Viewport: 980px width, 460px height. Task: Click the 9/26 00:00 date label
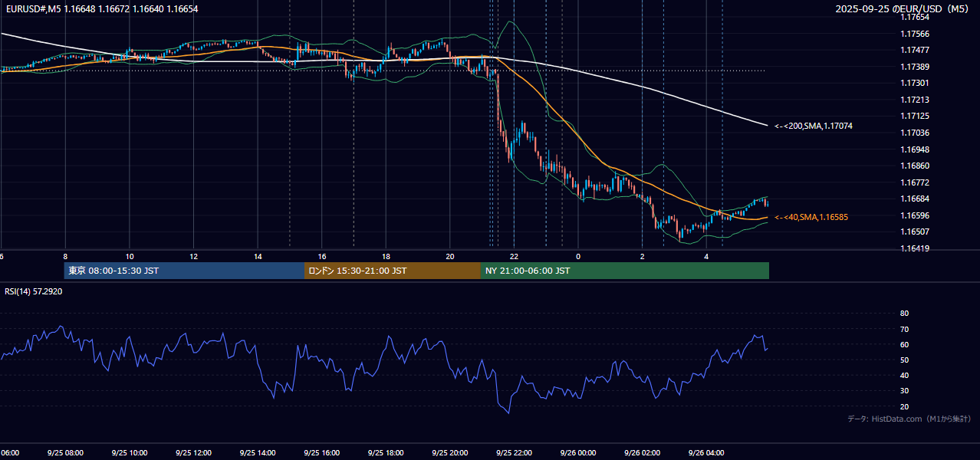pos(578,453)
